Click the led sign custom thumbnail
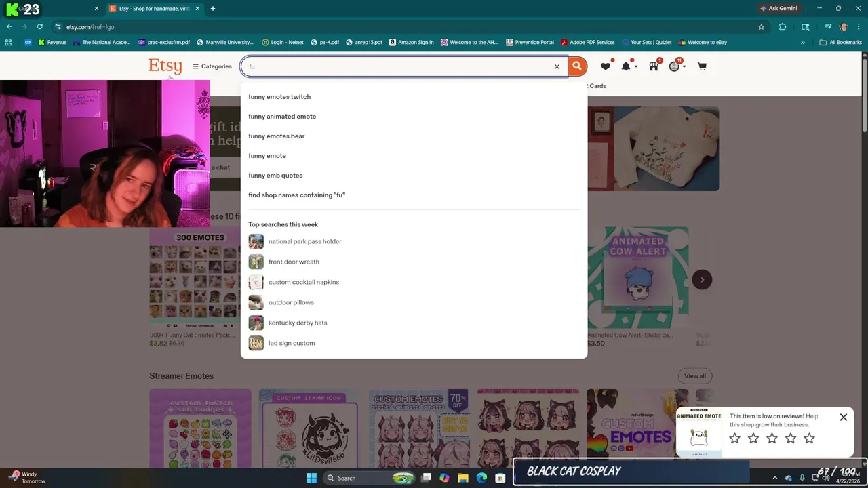 pyautogui.click(x=256, y=343)
